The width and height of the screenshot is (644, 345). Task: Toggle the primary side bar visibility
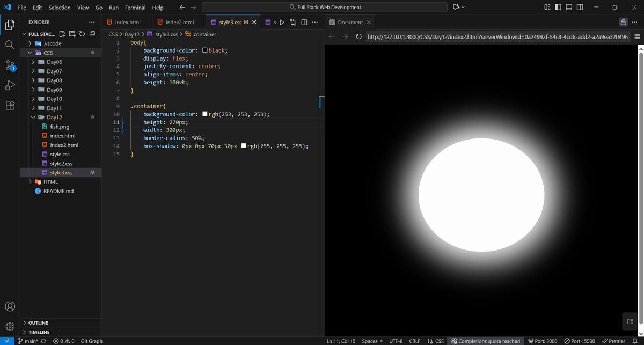(558, 8)
